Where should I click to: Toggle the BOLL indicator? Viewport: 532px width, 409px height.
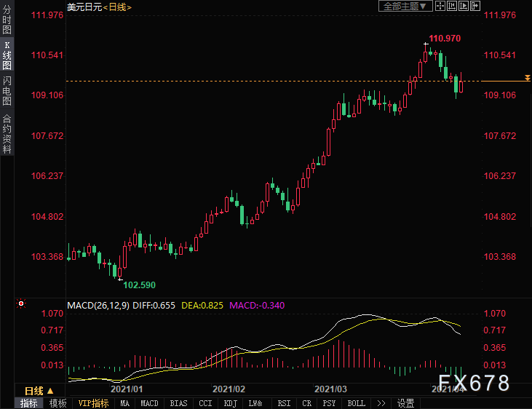tap(356, 403)
